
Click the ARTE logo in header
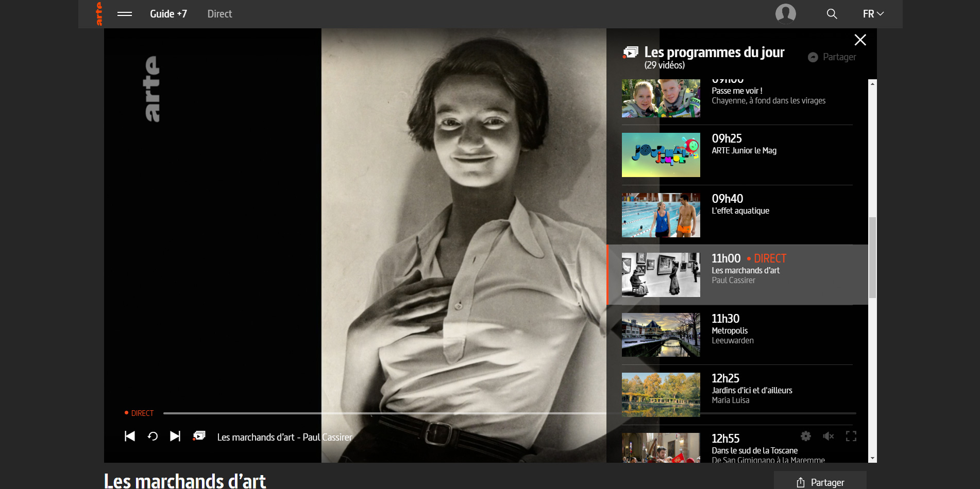click(x=99, y=14)
